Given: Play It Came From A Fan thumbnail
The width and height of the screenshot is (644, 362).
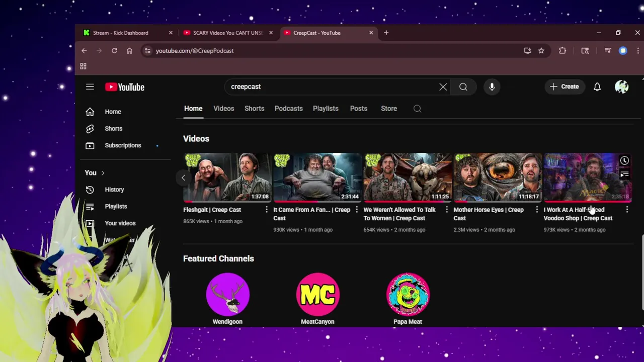Looking at the screenshot, I should coord(317,177).
